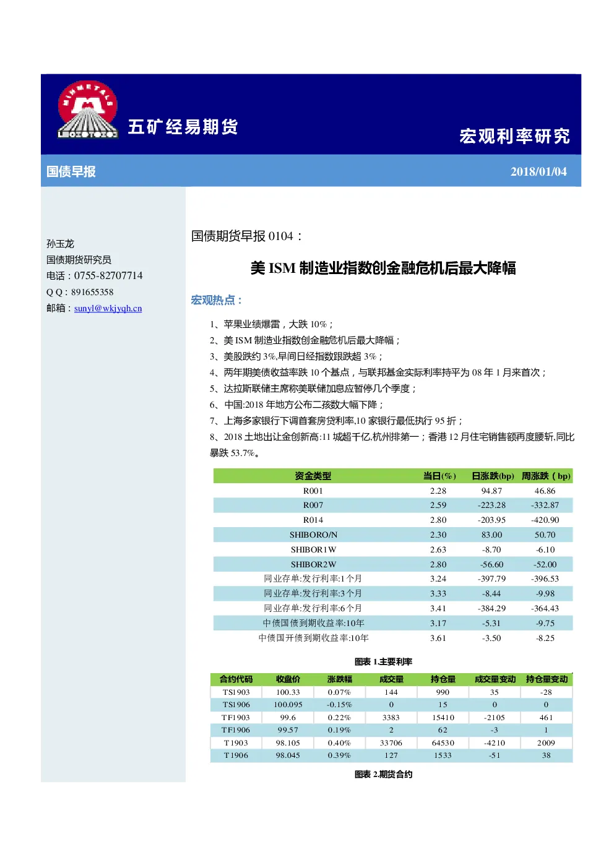The width and height of the screenshot is (614, 868).
Task: Click the R007 row label
Action: click(313, 505)
